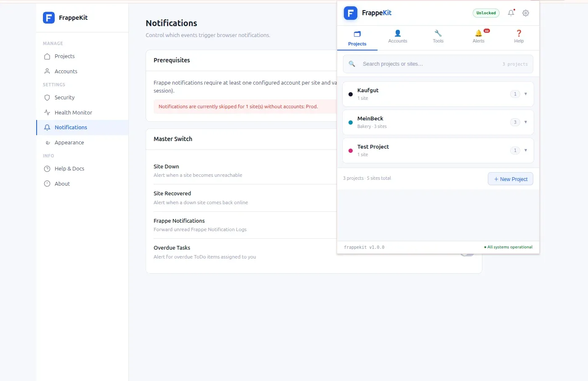Screen dimensions: 588x381
Task: Click the magnifier icon in the search box
Action: click(x=352, y=64)
